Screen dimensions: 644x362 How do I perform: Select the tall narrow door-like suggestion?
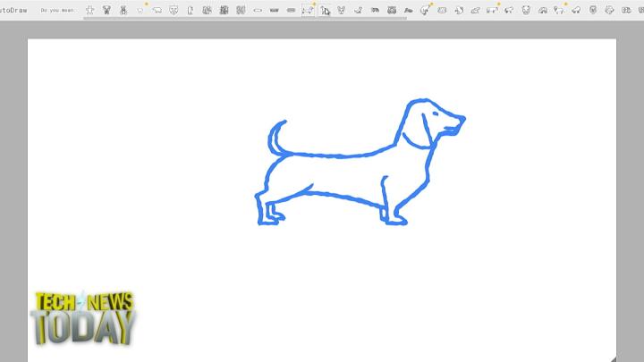191,10
